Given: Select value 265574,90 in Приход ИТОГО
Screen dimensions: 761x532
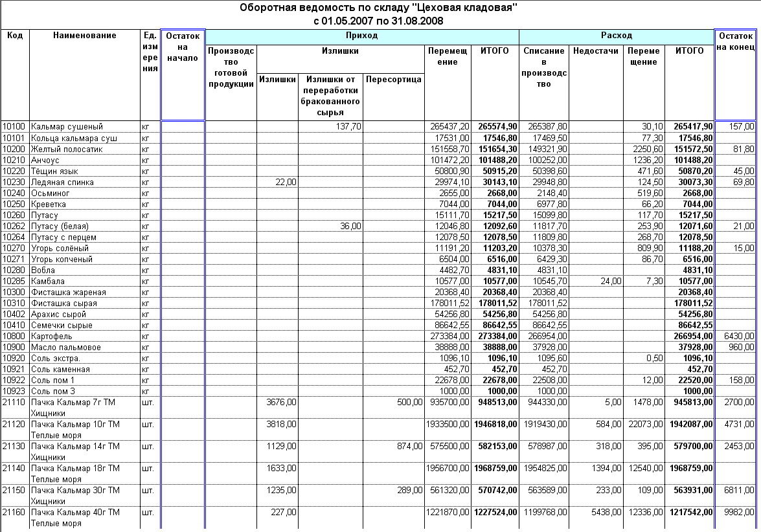Looking at the screenshot, I should click(497, 127).
